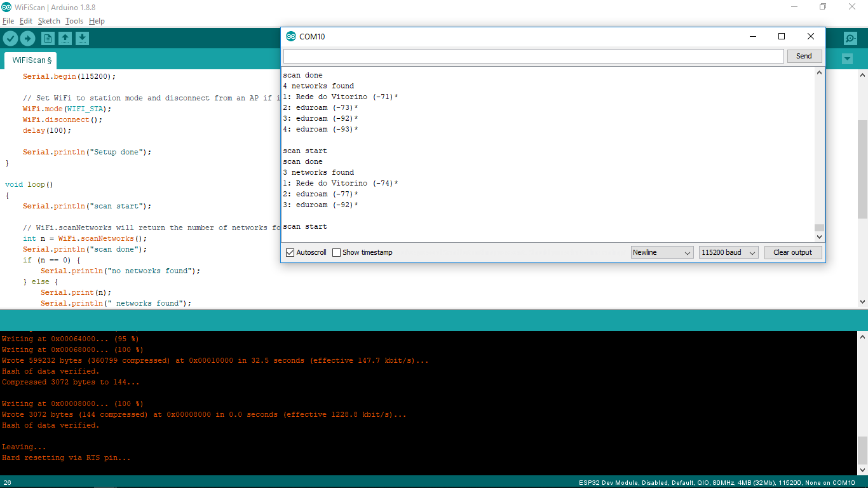The height and width of the screenshot is (488, 868).
Task: Open the 115200 baud rate dropdown
Action: pos(729,252)
